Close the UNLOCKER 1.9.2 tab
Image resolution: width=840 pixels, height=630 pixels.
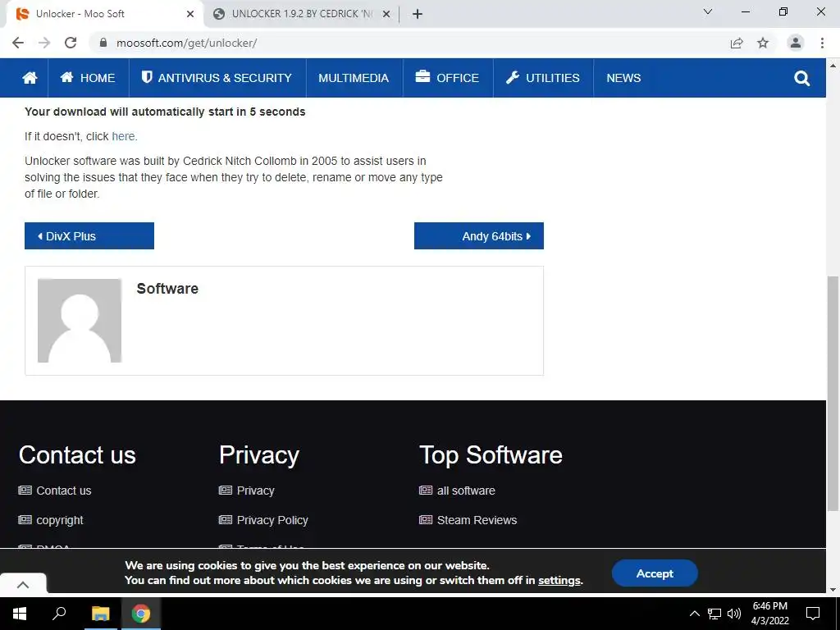click(386, 14)
